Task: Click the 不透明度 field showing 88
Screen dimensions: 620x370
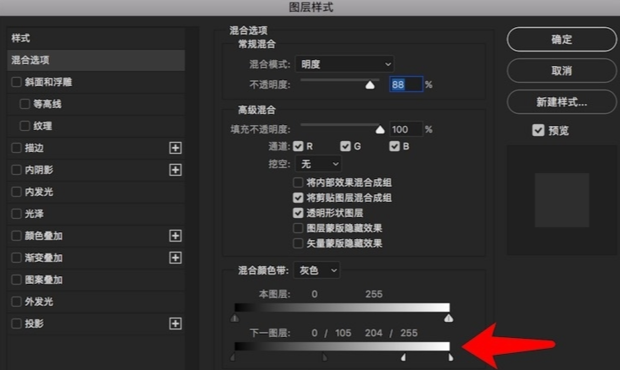Action: point(406,84)
